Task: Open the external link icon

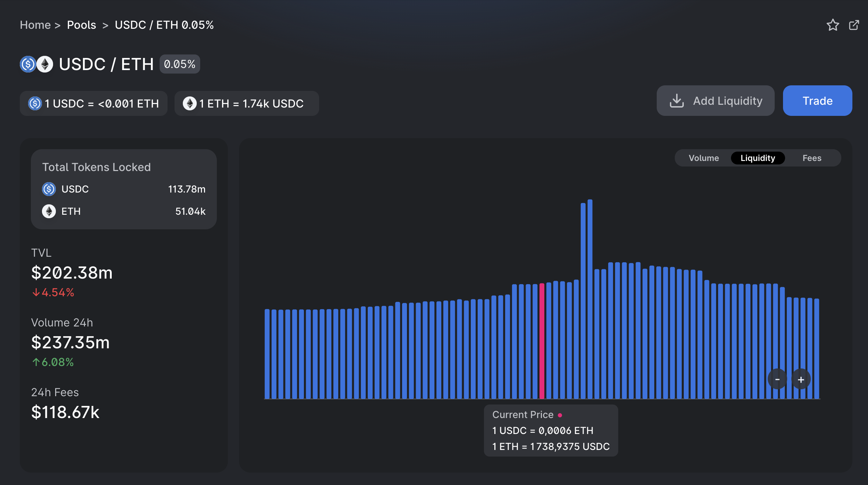Action: (x=854, y=25)
